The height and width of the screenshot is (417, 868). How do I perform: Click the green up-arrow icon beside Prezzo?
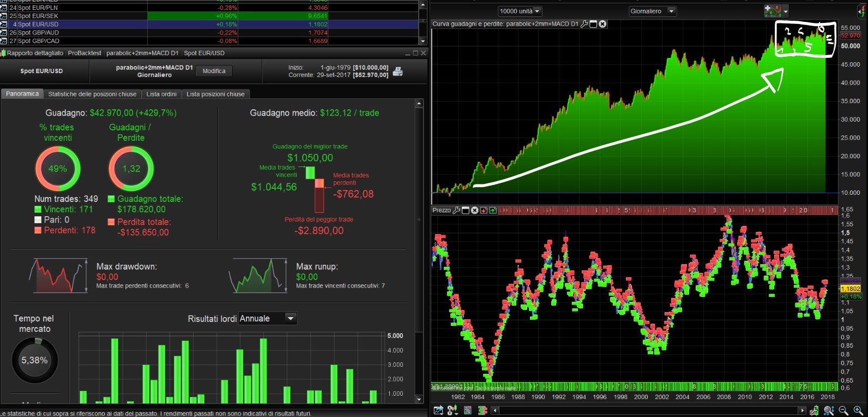(x=493, y=210)
